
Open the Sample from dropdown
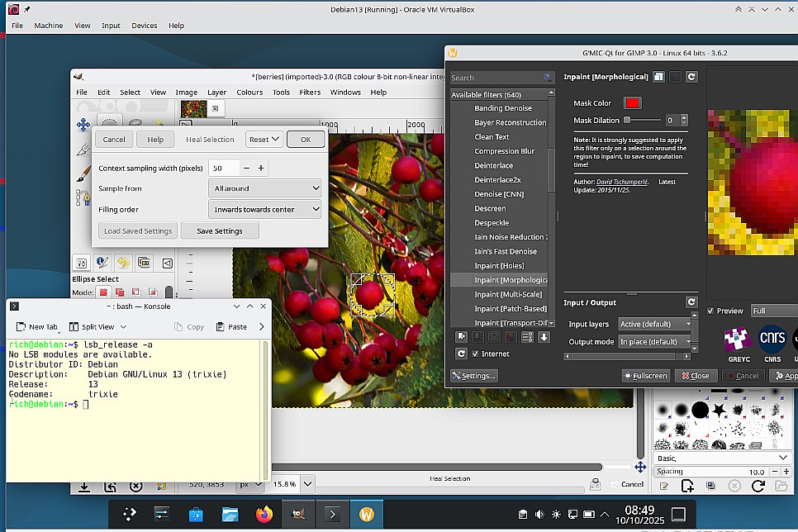(264, 188)
